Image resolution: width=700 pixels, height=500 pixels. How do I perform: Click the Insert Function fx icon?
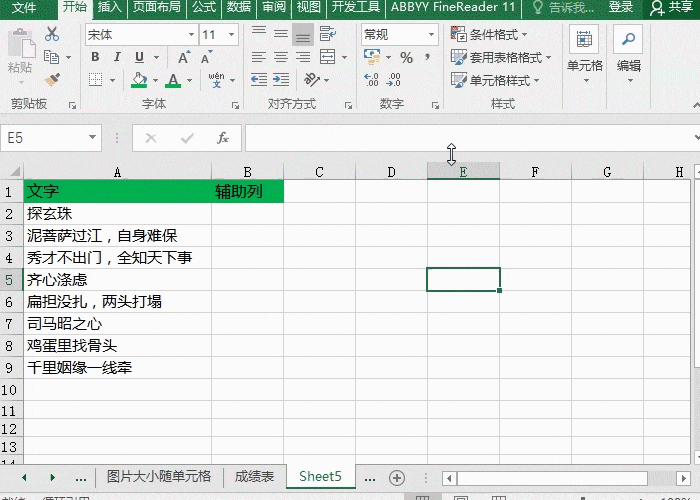click(x=223, y=138)
